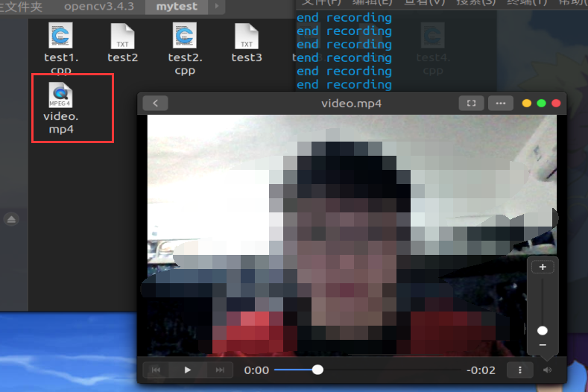Click the video seek slider handle
Screen dimensions: 588x392
pos(317,370)
